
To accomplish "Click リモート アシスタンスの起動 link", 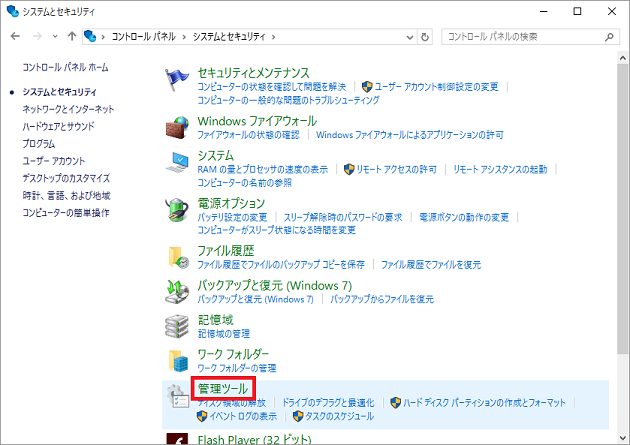I will 500,169.
